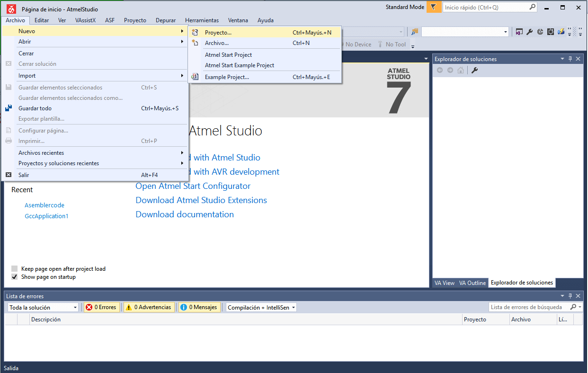This screenshot has height=373, width=588.
Task: Open recent project Asemblercode
Action: coord(45,205)
